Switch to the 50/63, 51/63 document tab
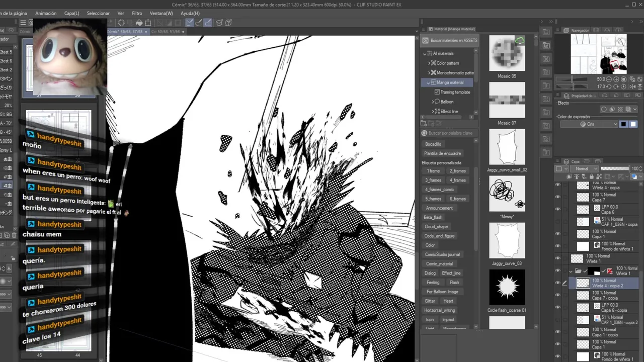This screenshot has height=362, width=644. pos(168,31)
